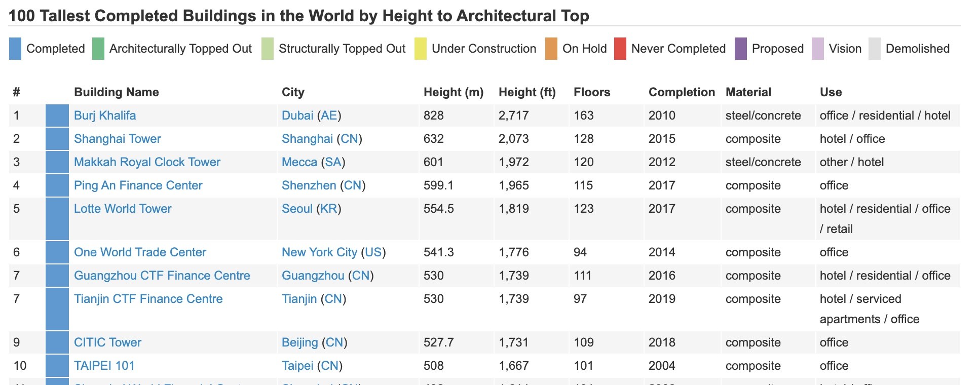Select the 527.7 height cell
The image size is (980, 385).
[x=438, y=342]
